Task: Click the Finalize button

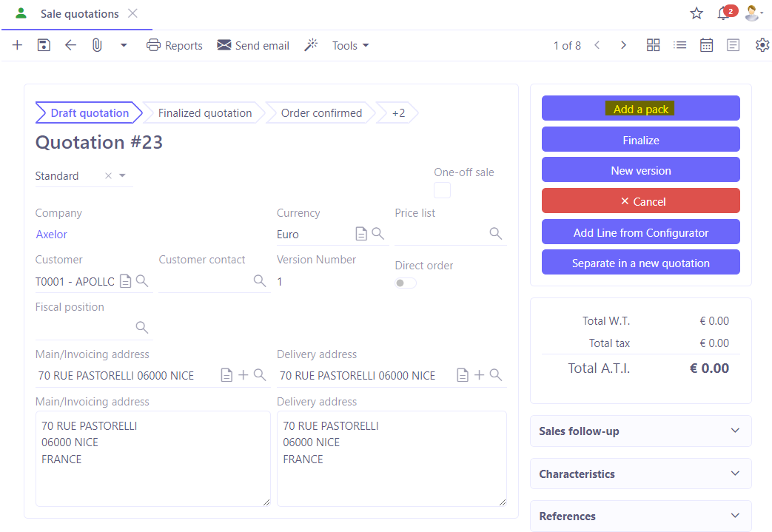Action: [x=640, y=140]
